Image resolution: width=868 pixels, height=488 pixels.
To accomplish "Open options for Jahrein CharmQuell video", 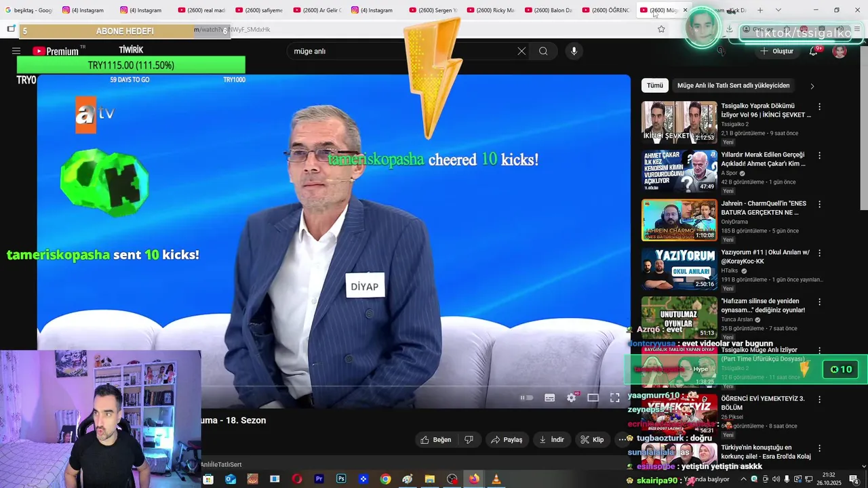I will coord(819,204).
